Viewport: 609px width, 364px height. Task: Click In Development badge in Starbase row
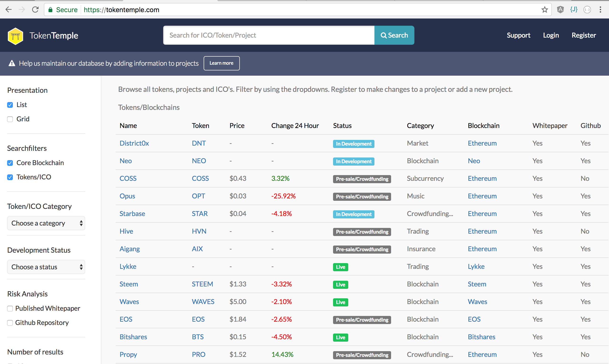pyautogui.click(x=354, y=214)
